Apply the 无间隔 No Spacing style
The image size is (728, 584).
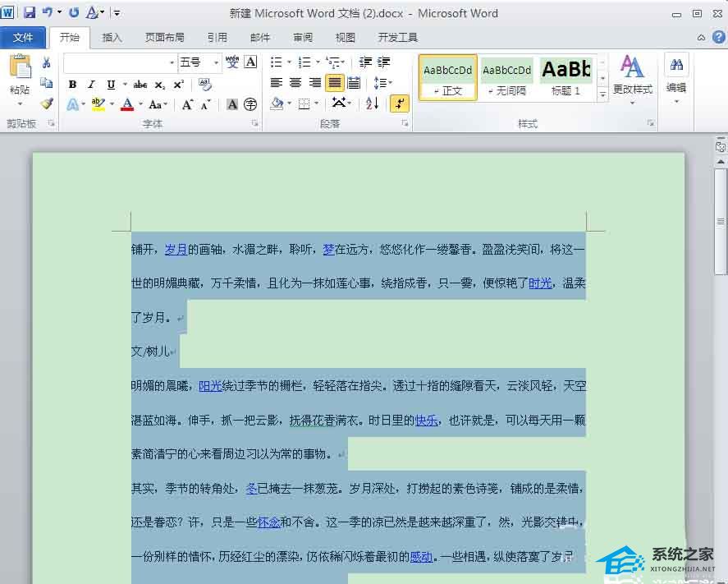506,77
